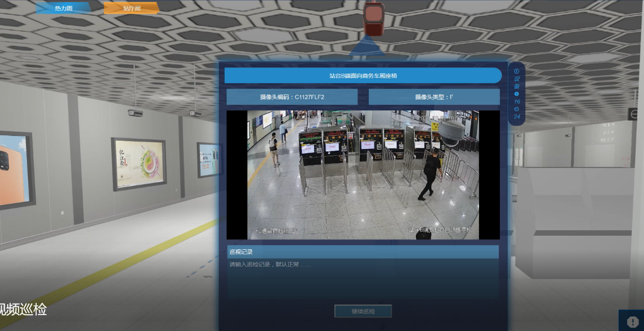The image size is (644, 331).
Task: Click the play arrow icon in side panel
Action: (x=516, y=71)
